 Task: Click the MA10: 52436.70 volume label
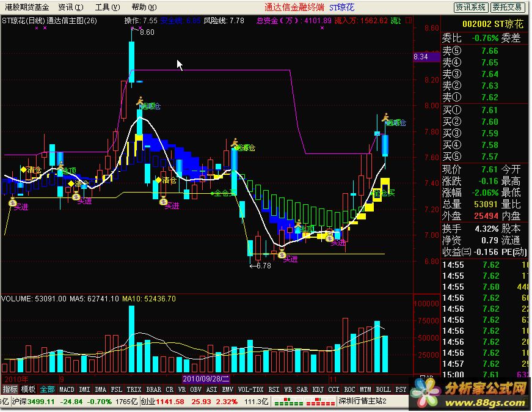click(x=149, y=299)
